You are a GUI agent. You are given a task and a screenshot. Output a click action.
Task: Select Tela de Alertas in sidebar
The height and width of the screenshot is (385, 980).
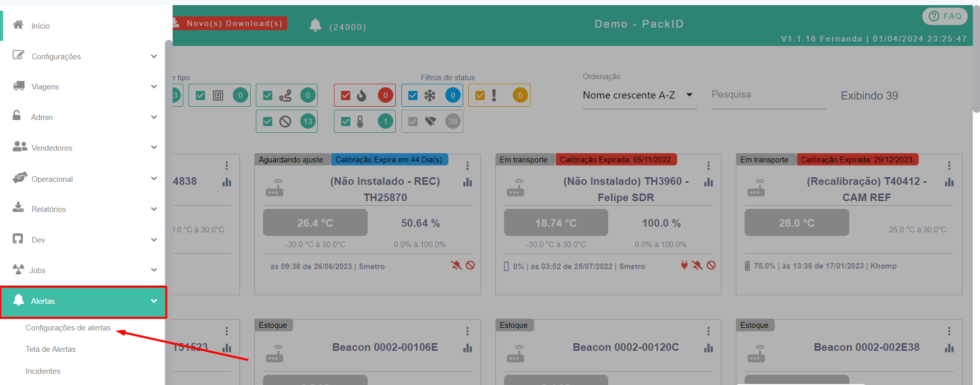pyautogui.click(x=51, y=349)
